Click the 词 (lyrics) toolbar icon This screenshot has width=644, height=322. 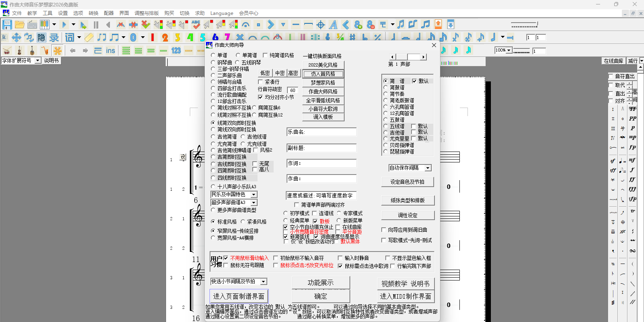pyautogui.click(x=70, y=37)
